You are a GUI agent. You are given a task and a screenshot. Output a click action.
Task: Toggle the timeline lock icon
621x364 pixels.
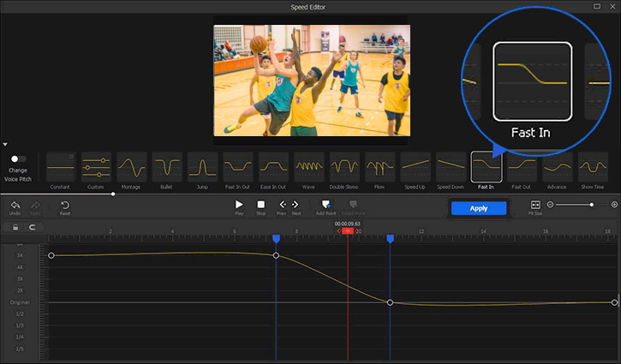15,227
